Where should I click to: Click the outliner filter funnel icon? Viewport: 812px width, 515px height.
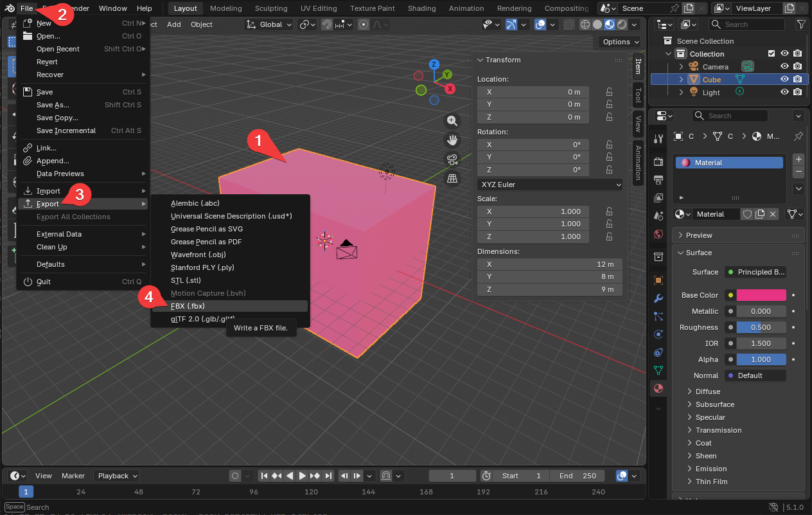pyautogui.click(x=800, y=24)
